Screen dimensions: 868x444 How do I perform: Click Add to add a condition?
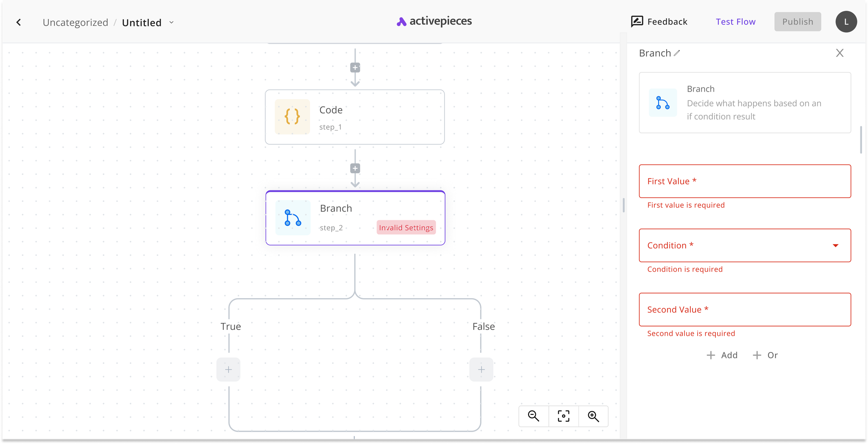pyautogui.click(x=722, y=355)
